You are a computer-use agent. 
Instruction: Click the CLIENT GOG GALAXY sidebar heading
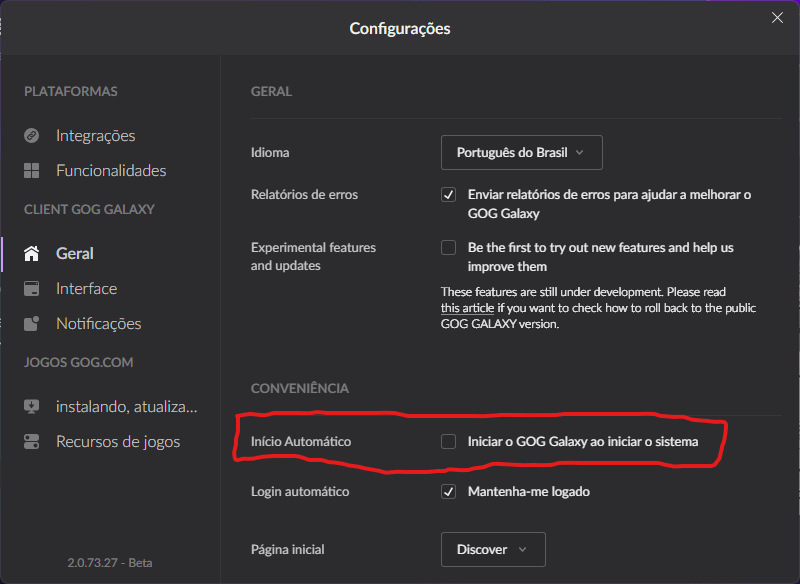tap(89, 210)
